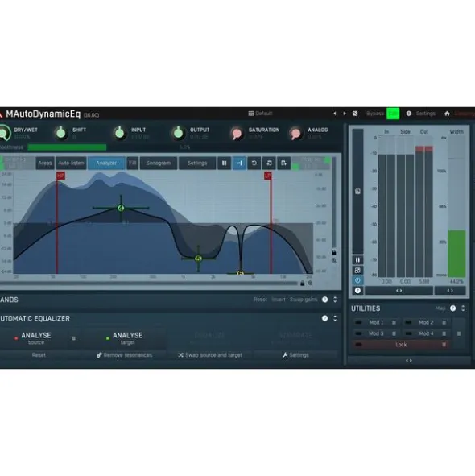Click the home icon in title bar
475x476 pixels.
447,114
